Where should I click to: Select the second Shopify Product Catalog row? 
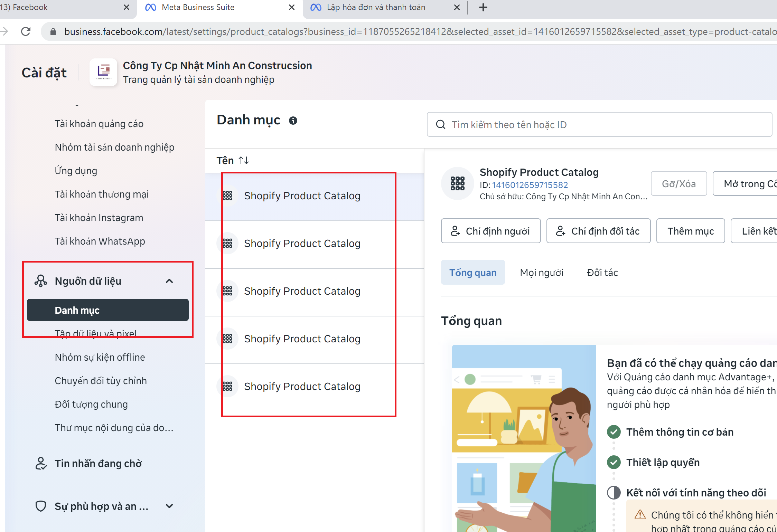point(302,244)
